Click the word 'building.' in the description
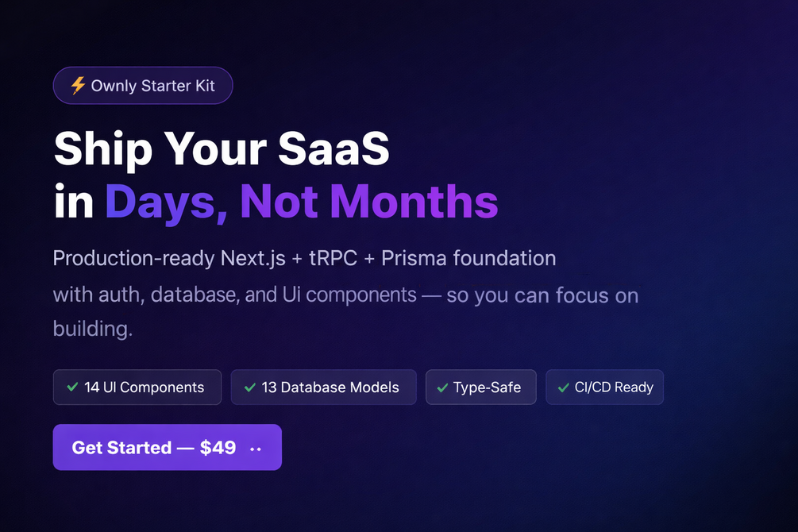The image size is (798, 532). click(x=93, y=329)
